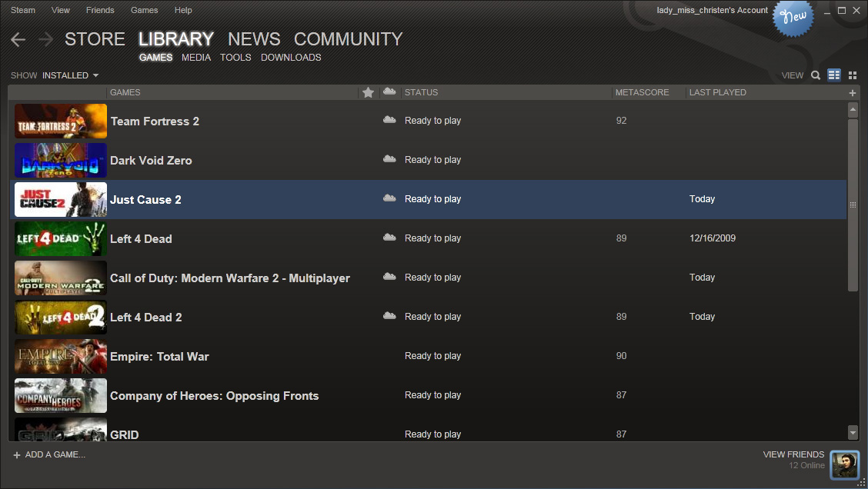Click Team Fortress 2 cloud sync icon
Screen dimensions: 868x489
[389, 121]
